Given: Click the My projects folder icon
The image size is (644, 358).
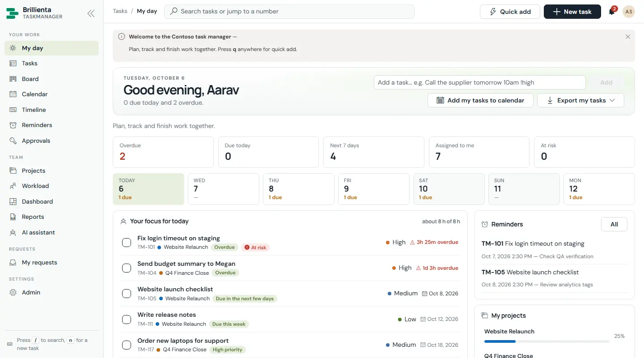Looking at the screenshot, I should point(484,315).
